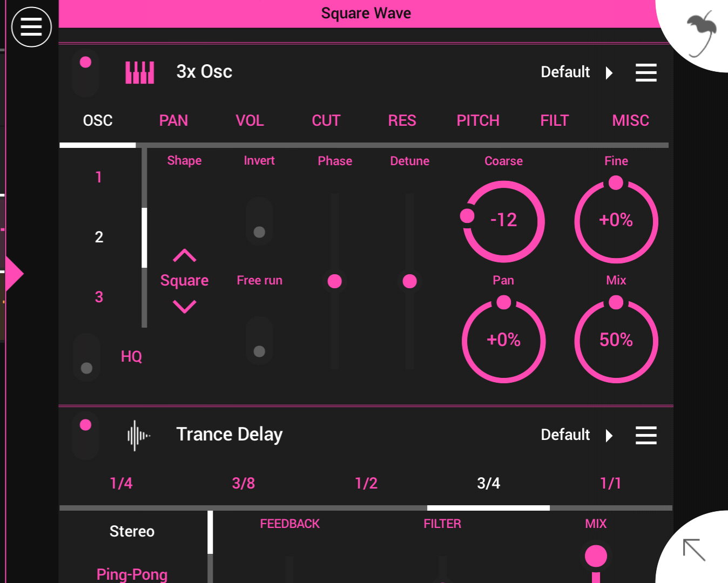Click the diagonal arrow corner button

click(694, 550)
